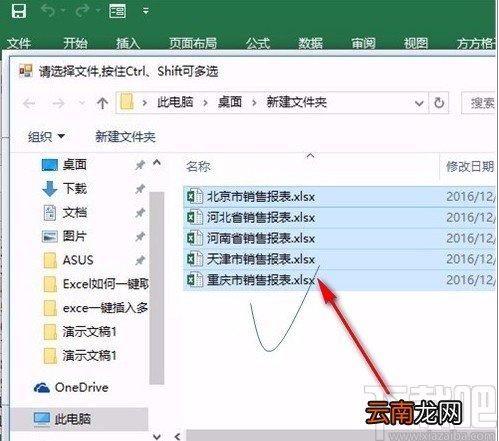Click the pin icon beside 图片

tap(140, 237)
